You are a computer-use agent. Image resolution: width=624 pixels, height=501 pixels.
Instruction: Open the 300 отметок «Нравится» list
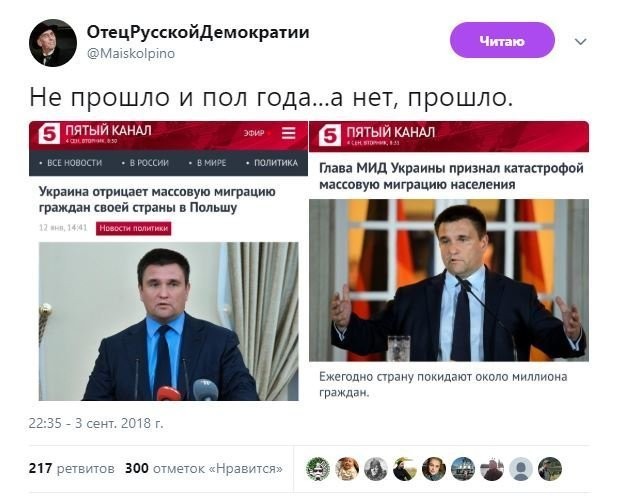pos(204,468)
